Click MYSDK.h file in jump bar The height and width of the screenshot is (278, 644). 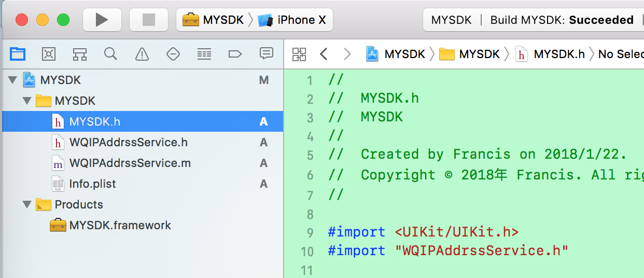(x=550, y=53)
